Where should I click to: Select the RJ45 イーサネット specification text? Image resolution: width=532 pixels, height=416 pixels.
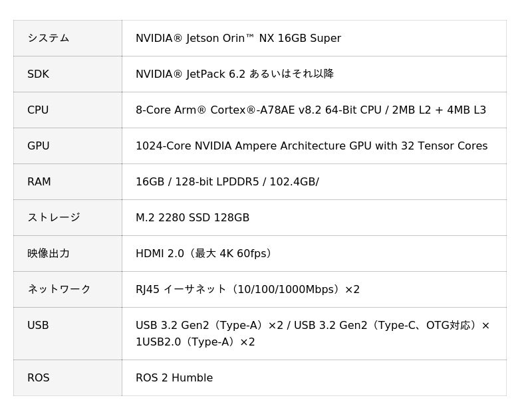pos(247,289)
